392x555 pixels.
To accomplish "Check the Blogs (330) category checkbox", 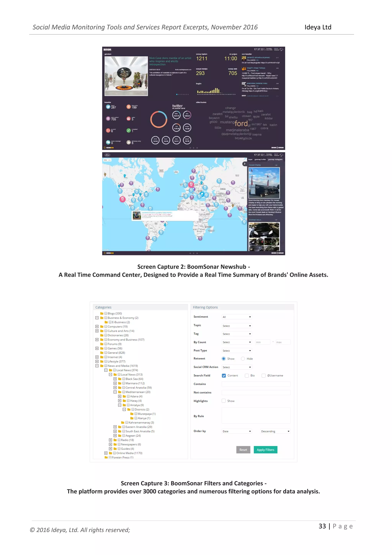I will [x=106, y=313].
